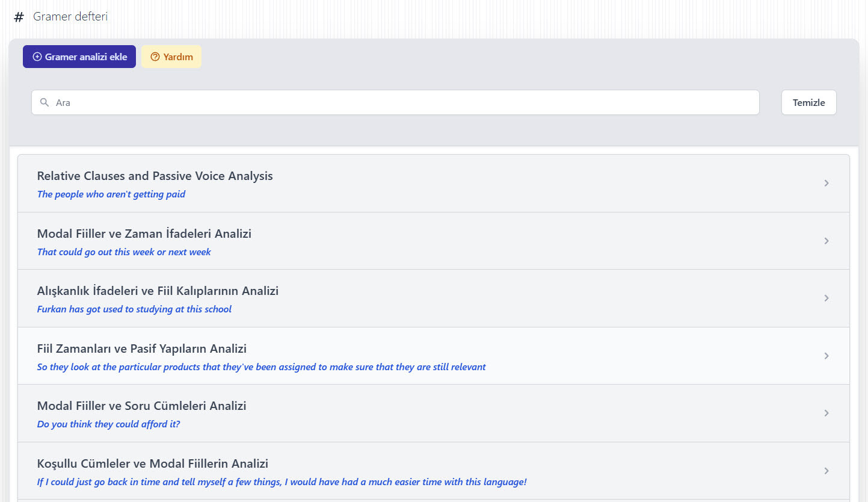Viewport: 868px width, 502px height.
Task: Click the magnifier icon in search box
Action: (x=45, y=102)
